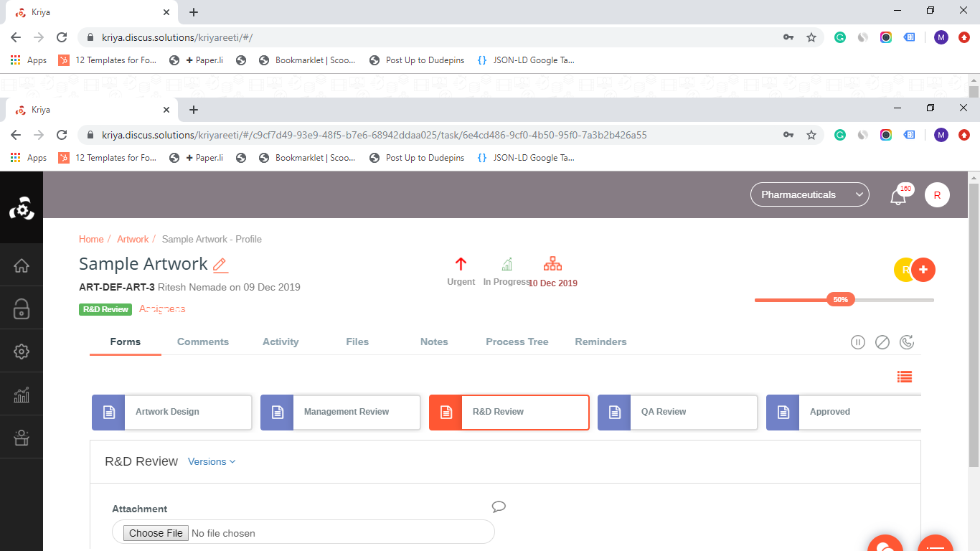Click the pause task icon

(x=858, y=342)
